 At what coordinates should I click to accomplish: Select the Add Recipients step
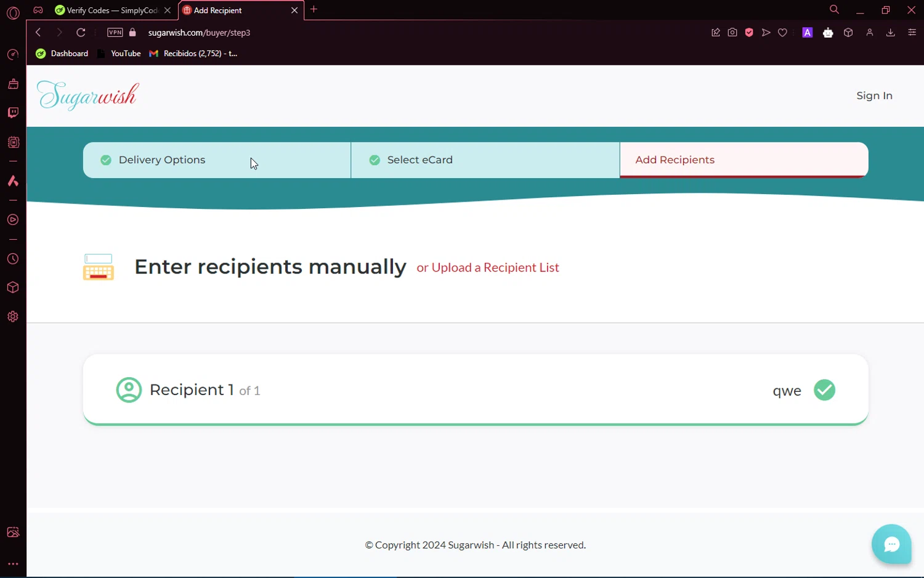click(744, 160)
